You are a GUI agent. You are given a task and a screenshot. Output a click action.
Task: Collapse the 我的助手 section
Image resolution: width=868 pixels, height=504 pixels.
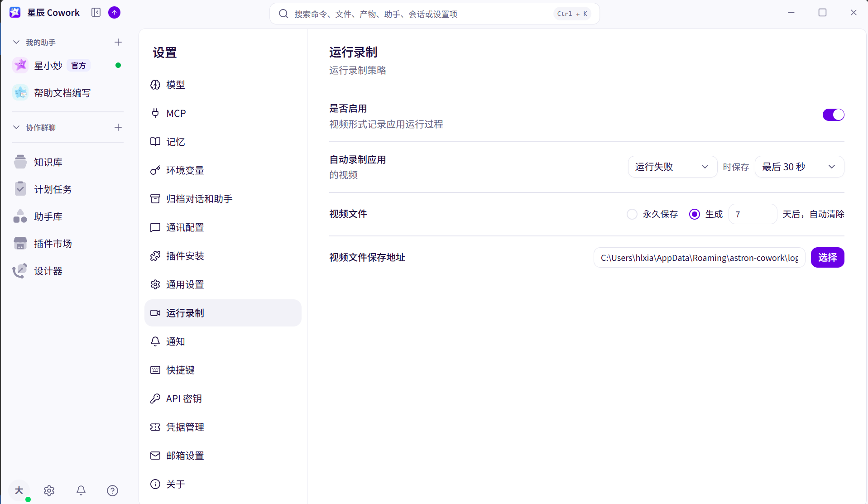[x=16, y=42]
